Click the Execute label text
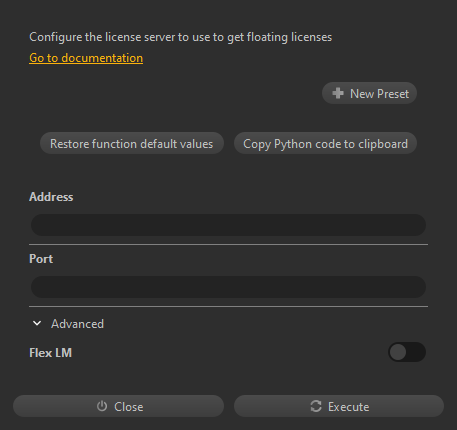The width and height of the screenshot is (457, 430). (349, 406)
